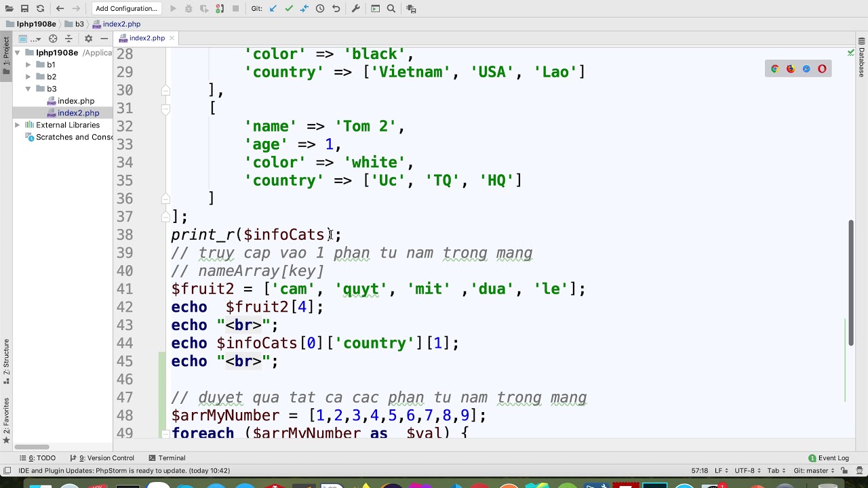Collapse code fold marker at line 37
Image resolution: width=868 pixels, height=488 pixels.
tap(165, 217)
